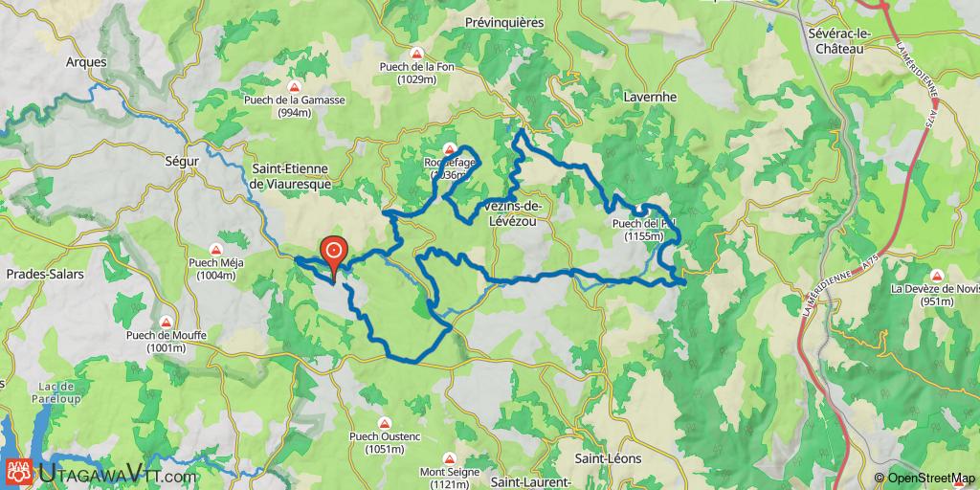
Task: Click the Puech Méja summit icon
Action: point(216,250)
